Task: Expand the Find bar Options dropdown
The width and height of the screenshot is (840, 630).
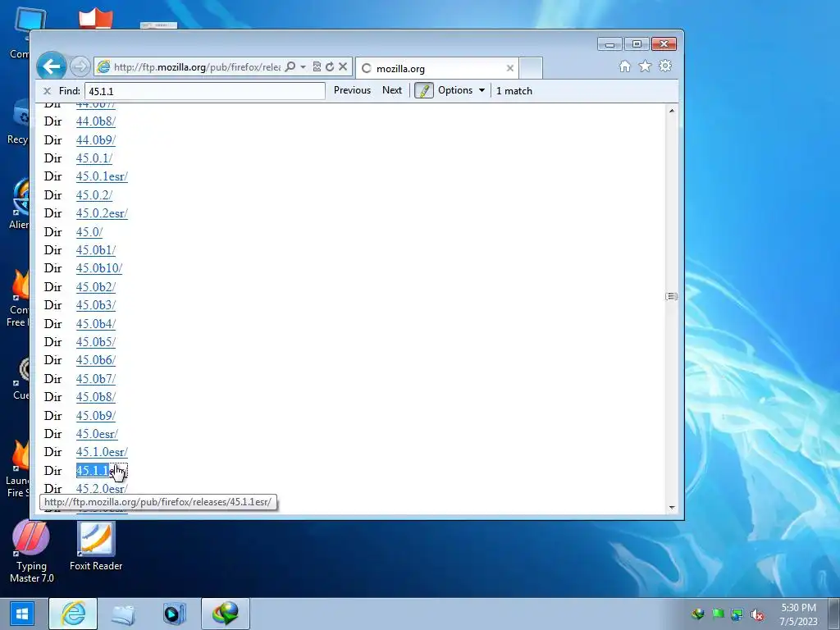Action: [461, 90]
